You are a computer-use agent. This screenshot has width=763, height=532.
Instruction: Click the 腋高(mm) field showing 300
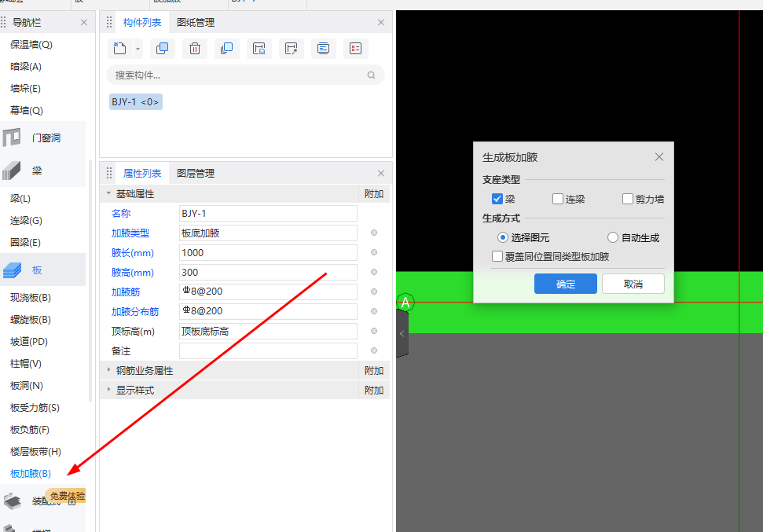tap(268, 272)
